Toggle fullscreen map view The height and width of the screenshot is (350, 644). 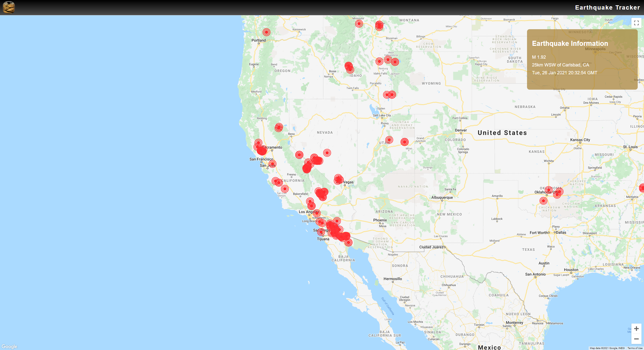coord(636,23)
